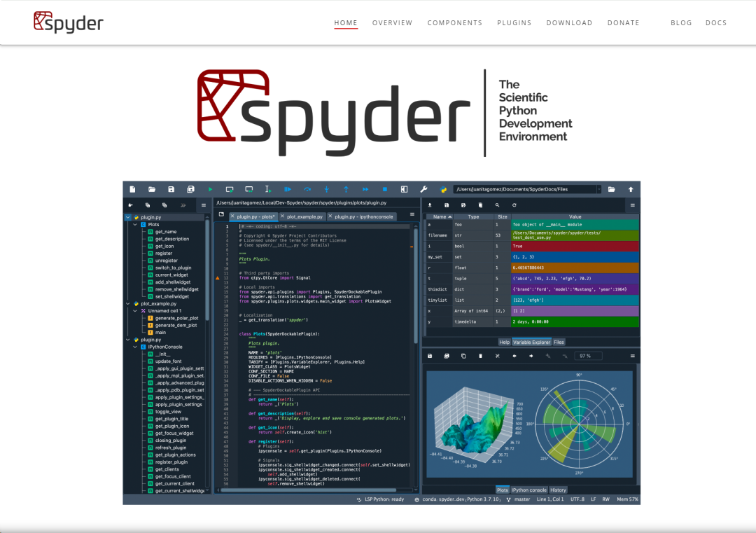Visit the DOWNLOAD page link
This screenshot has height=533, width=756.
[569, 22]
